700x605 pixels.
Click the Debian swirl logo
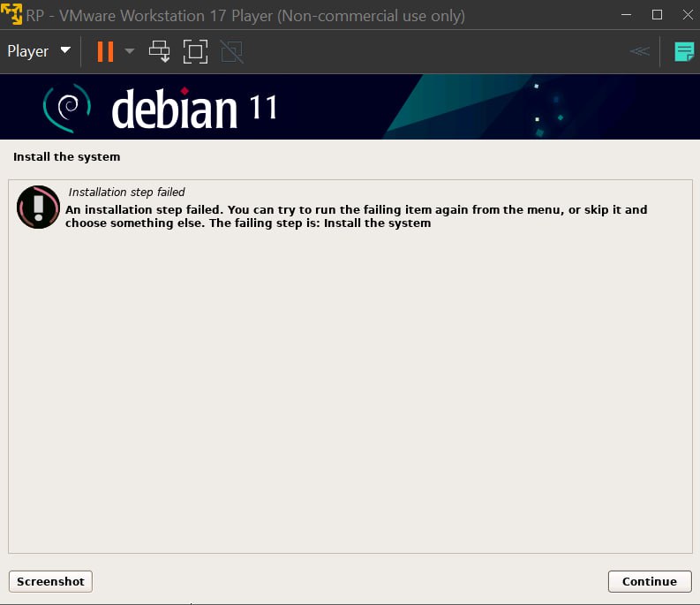click(x=67, y=108)
